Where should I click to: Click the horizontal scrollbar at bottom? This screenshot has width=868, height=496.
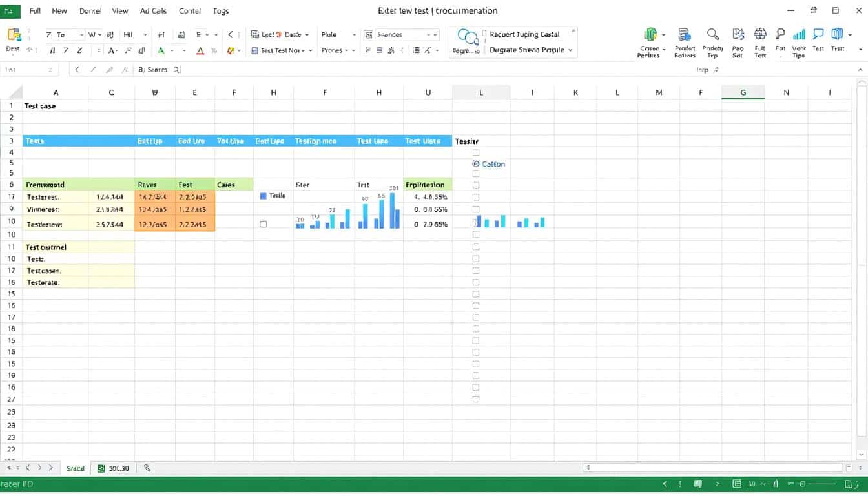click(713, 468)
